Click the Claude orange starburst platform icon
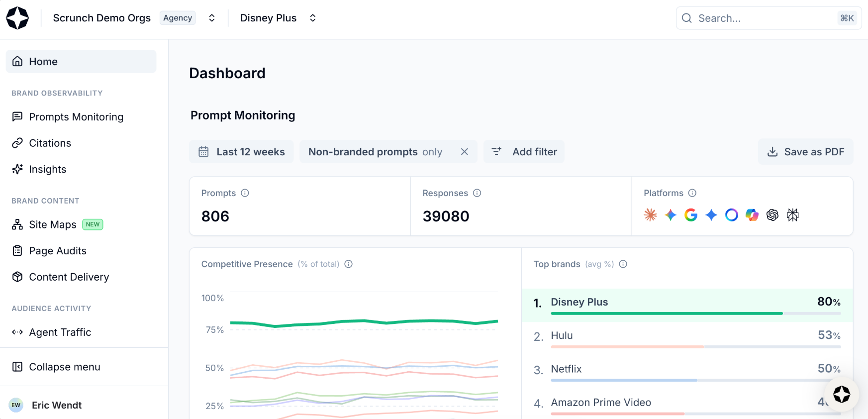The width and height of the screenshot is (868, 419). tap(651, 215)
